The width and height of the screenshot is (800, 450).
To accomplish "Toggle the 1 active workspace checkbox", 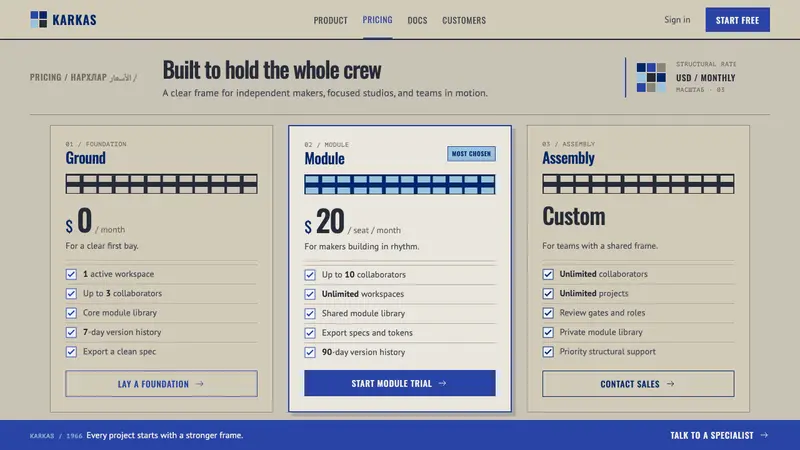I will pos(71,274).
